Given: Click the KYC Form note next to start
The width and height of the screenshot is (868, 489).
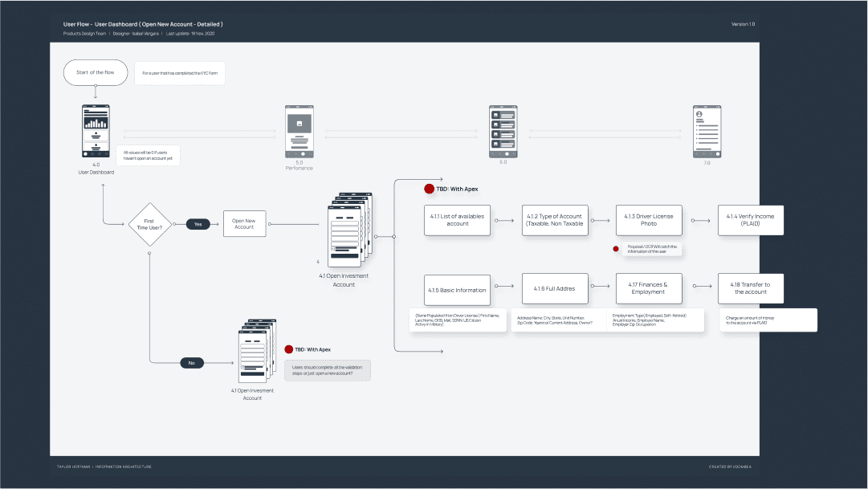Looking at the screenshot, I should (x=180, y=73).
